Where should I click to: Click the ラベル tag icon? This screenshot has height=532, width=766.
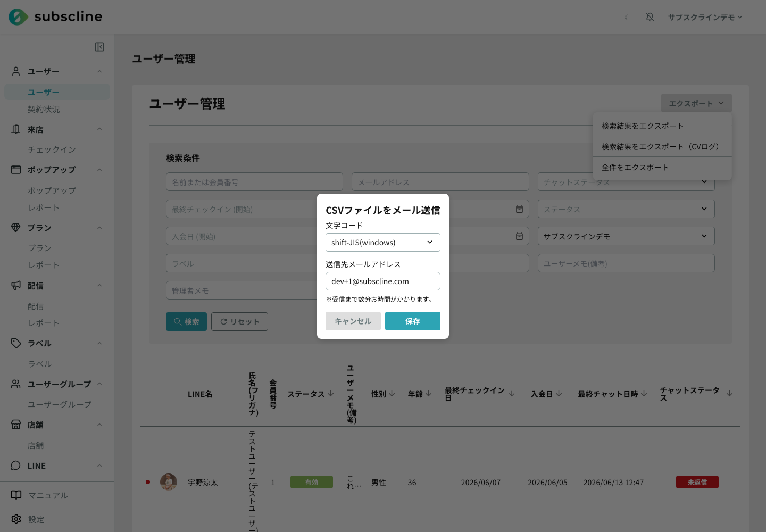tap(16, 343)
